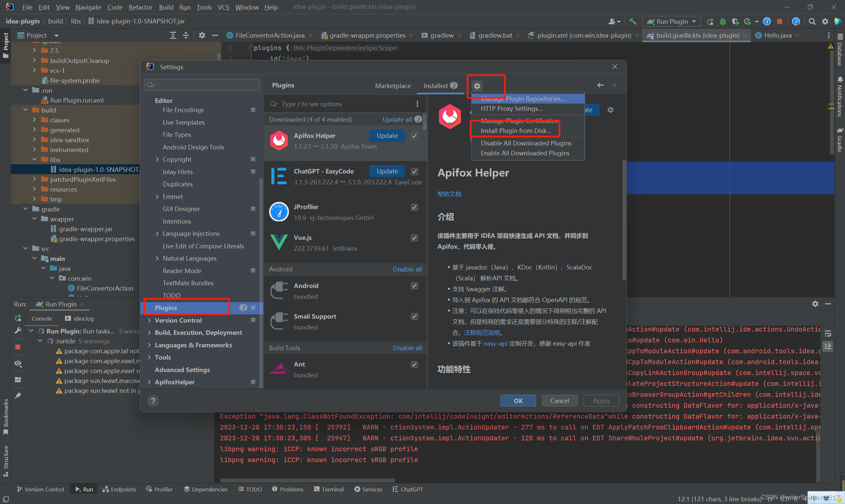Image resolution: width=845 pixels, height=504 pixels.
Task: Click the back arrow in Settings dialog
Action: (x=600, y=85)
